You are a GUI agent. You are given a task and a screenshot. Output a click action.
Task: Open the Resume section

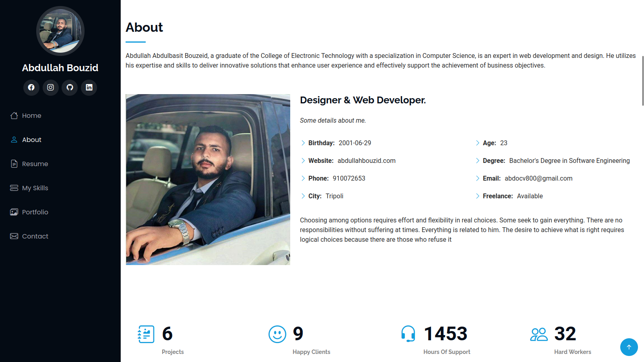pos(35,164)
